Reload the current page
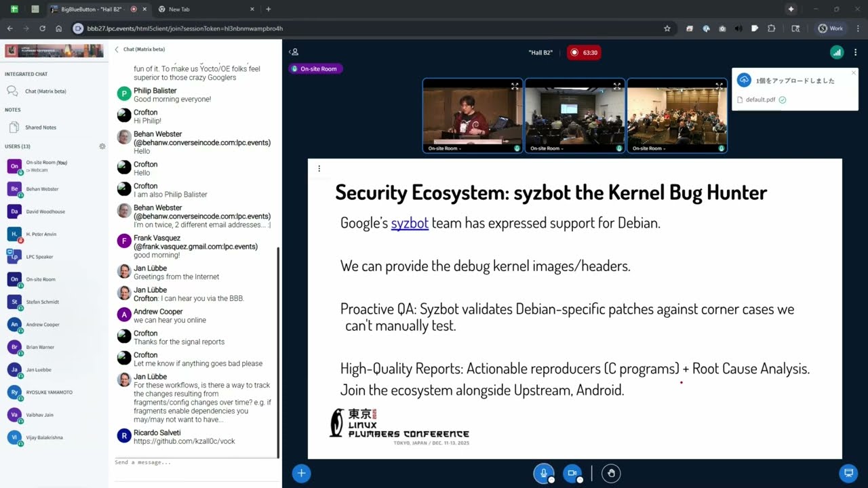 [x=42, y=28]
